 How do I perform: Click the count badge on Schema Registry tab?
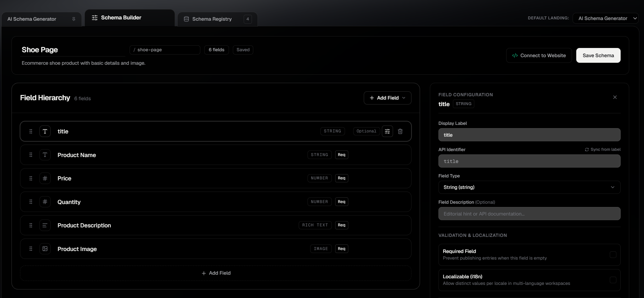click(x=248, y=19)
